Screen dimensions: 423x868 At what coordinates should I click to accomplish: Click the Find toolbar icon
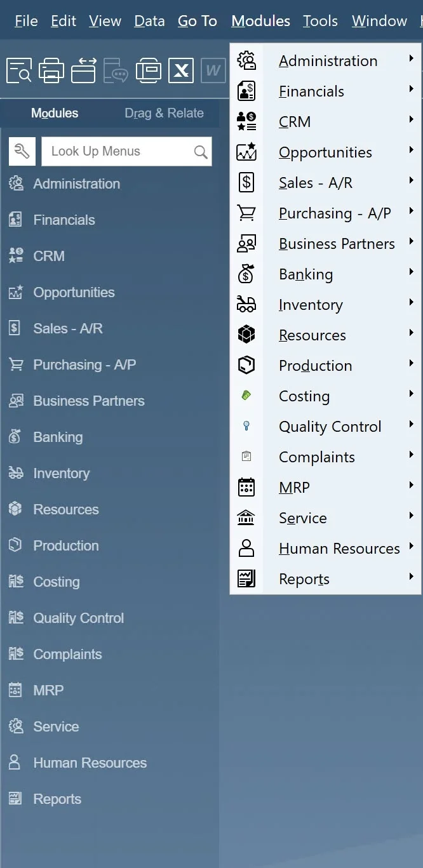(x=19, y=70)
